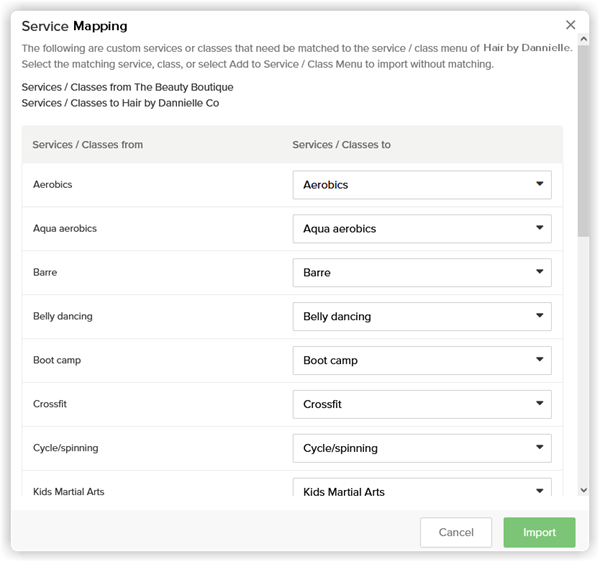Click the scrollbar up arrow
600x562 pixels.
583,39
